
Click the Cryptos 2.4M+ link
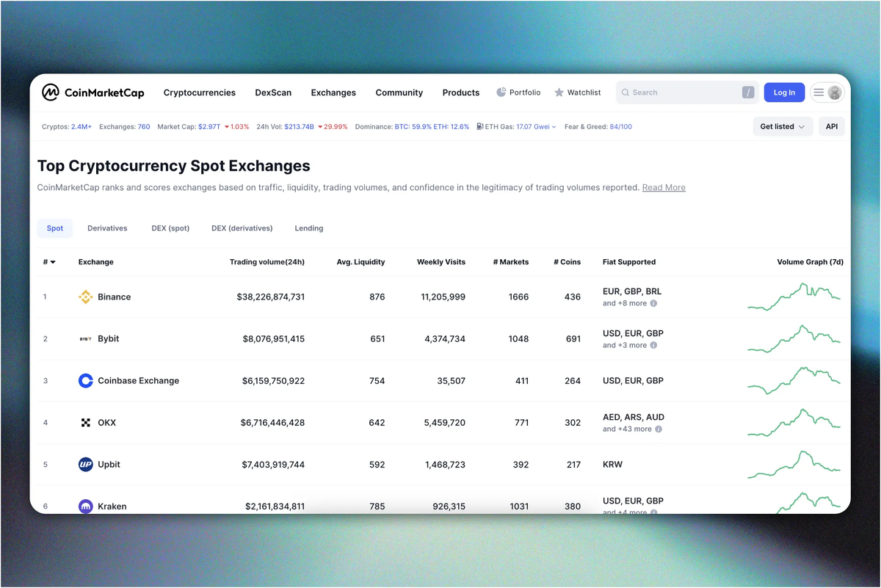click(81, 126)
